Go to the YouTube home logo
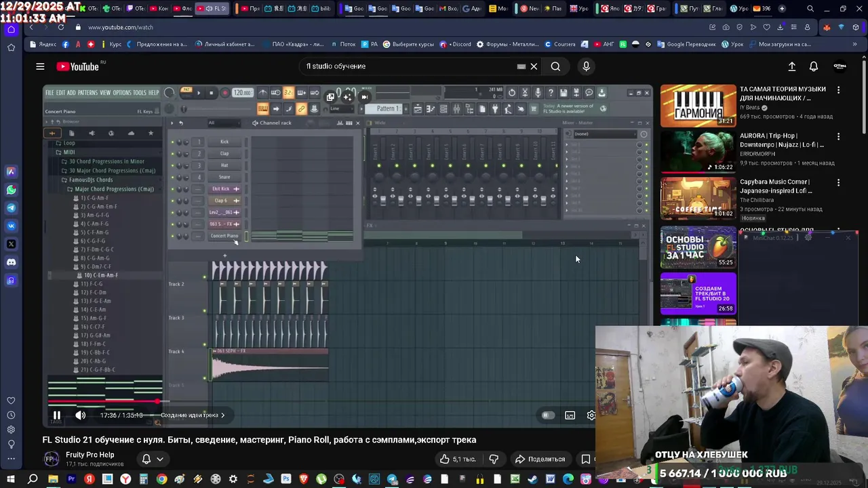 (78, 66)
